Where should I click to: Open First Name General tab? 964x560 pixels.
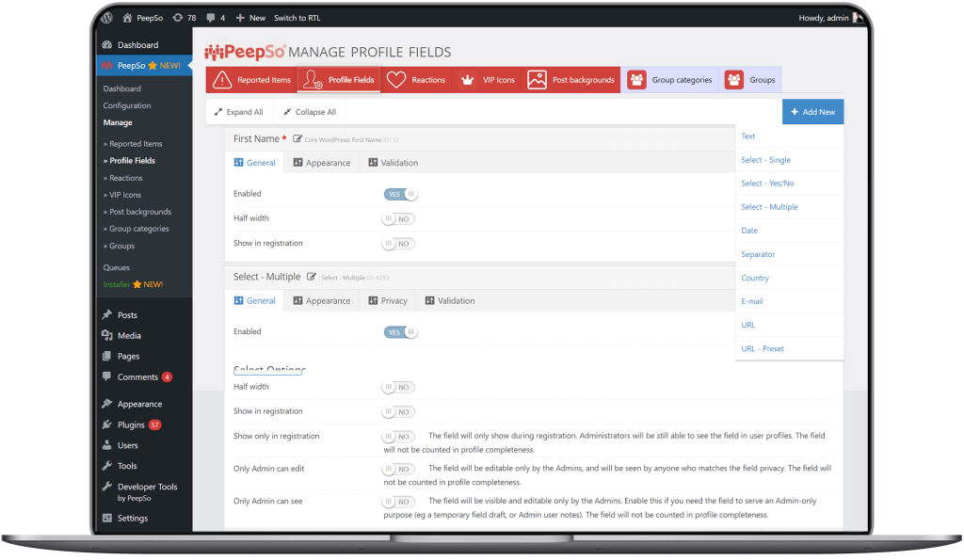click(254, 163)
